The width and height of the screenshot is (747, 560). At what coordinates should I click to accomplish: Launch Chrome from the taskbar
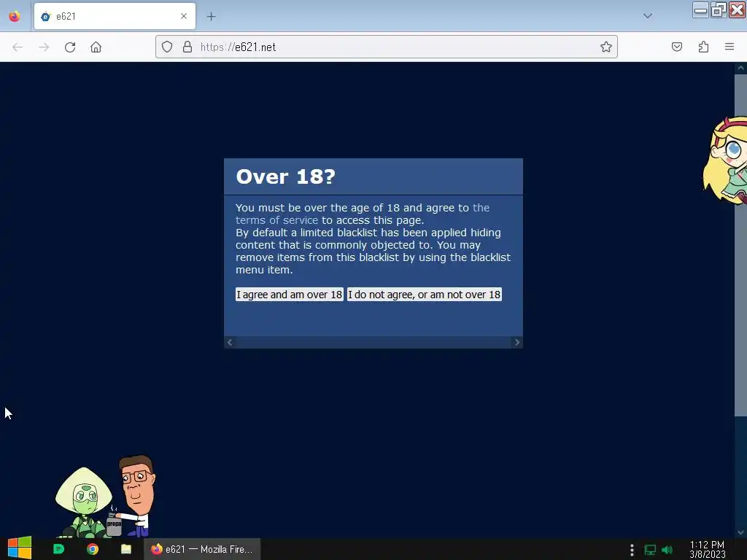pos(93,549)
